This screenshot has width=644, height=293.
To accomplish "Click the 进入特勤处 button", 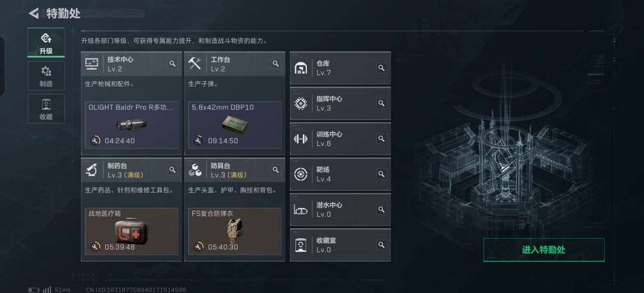I will click(543, 249).
